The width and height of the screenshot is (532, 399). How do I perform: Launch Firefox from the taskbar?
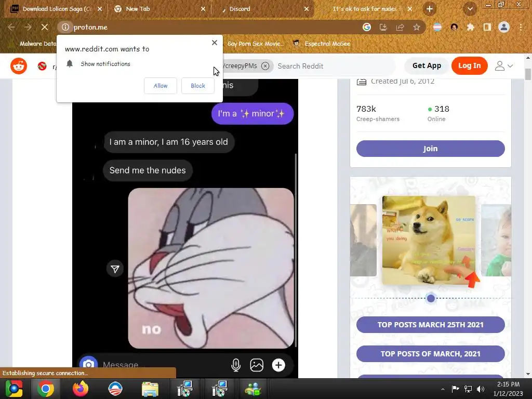point(81,389)
